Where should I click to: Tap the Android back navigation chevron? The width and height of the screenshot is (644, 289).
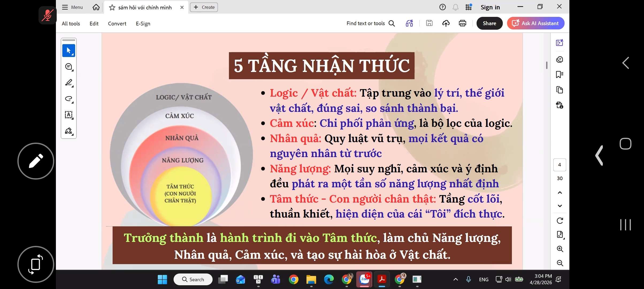[x=626, y=63]
